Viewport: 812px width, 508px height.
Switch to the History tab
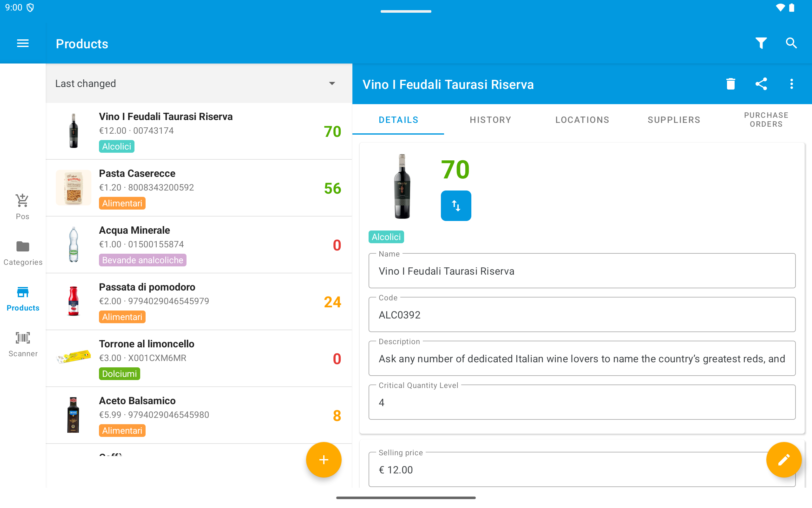click(490, 120)
